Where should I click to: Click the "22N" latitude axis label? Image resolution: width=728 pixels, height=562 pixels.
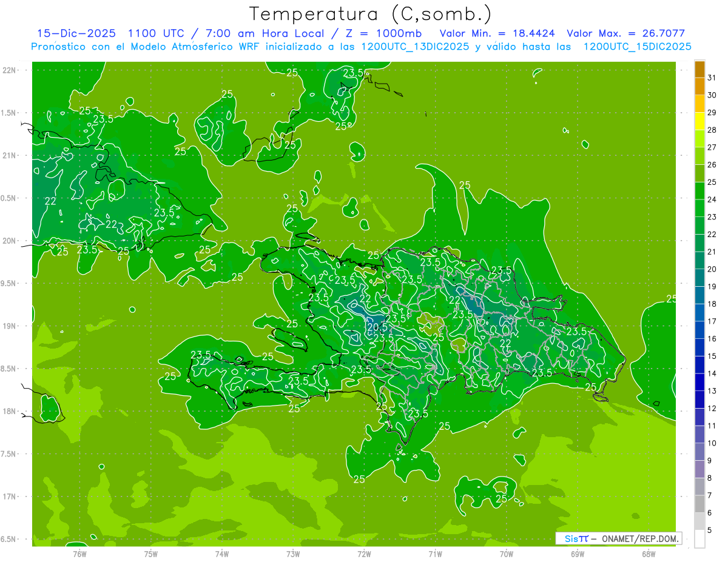click(10, 70)
